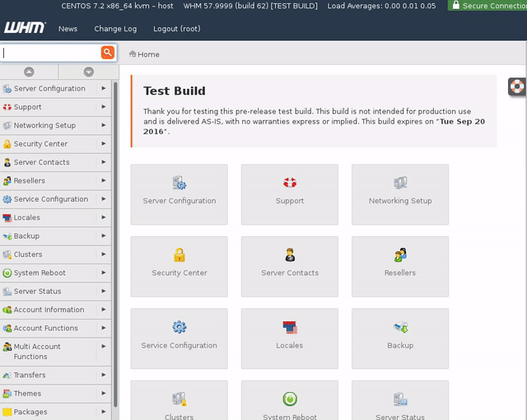Screen dimensions: 527x420
Task: Click the Home breadcrumb link
Action: 148,54
